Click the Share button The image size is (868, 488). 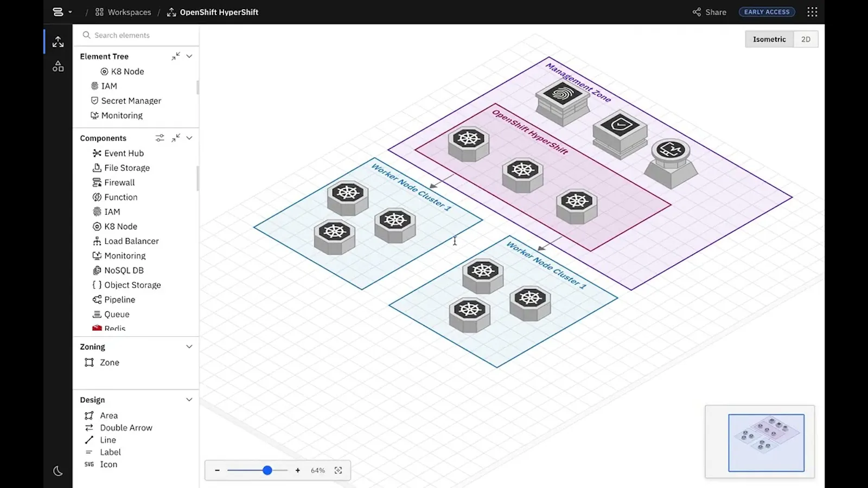(710, 12)
